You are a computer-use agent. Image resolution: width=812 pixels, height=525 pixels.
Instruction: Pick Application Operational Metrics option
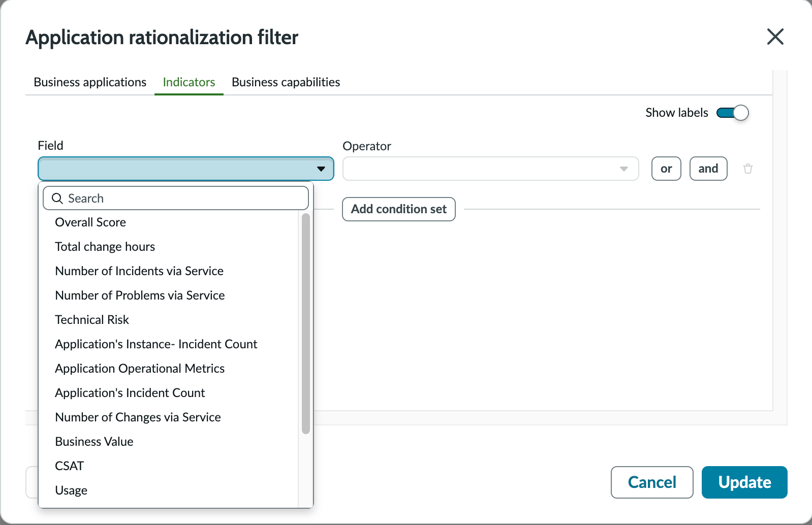[x=169, y=369]
